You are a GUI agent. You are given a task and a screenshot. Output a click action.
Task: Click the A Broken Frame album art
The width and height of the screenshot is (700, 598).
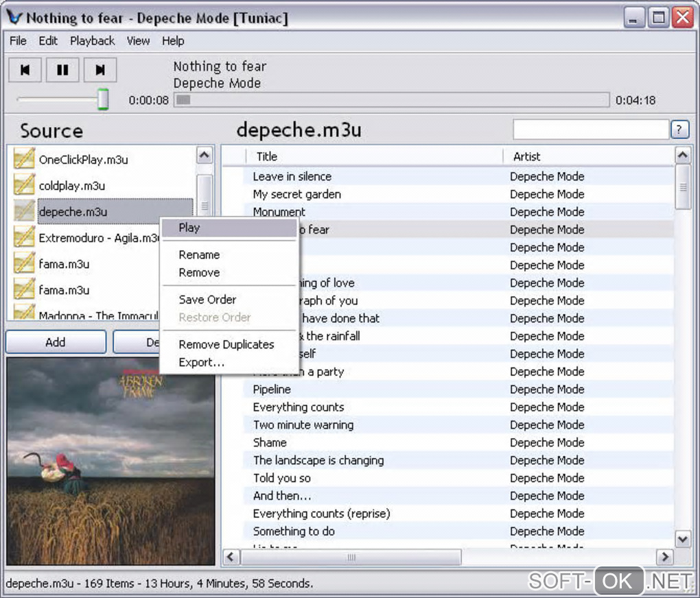pos(110,461)
